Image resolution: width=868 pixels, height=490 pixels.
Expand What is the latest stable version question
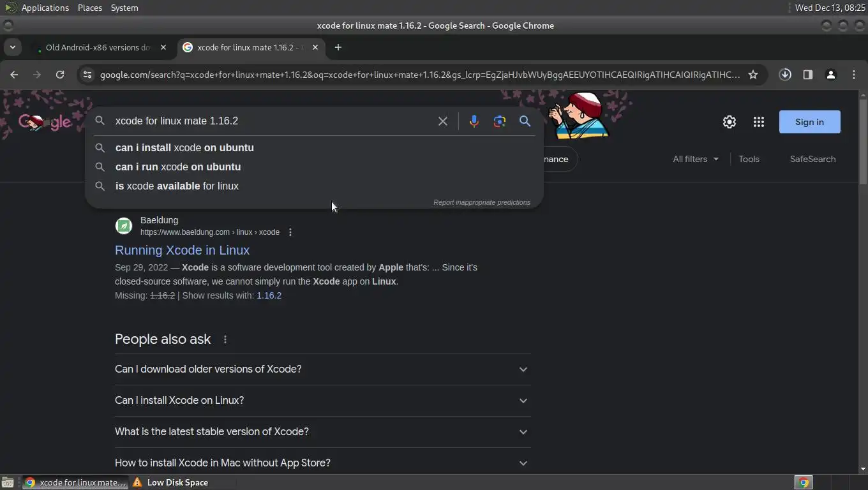322,432
